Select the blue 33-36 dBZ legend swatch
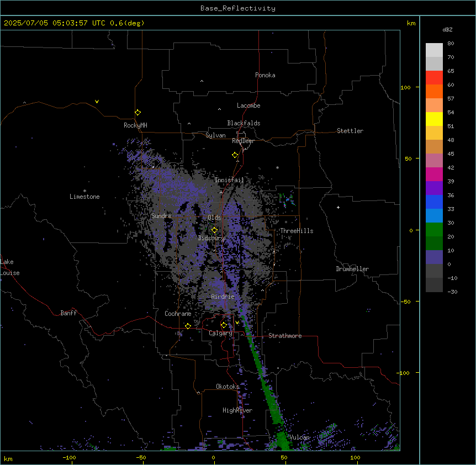476x465 pixels. [x=434, y=202]
